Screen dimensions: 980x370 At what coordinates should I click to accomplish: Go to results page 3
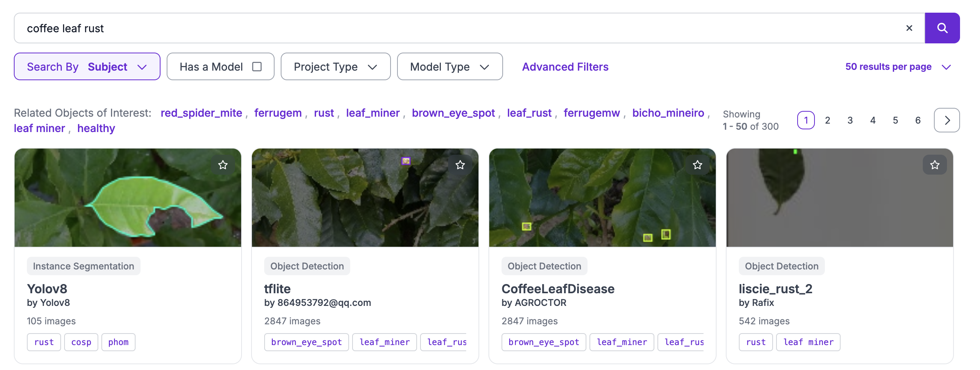pos(850,120)
